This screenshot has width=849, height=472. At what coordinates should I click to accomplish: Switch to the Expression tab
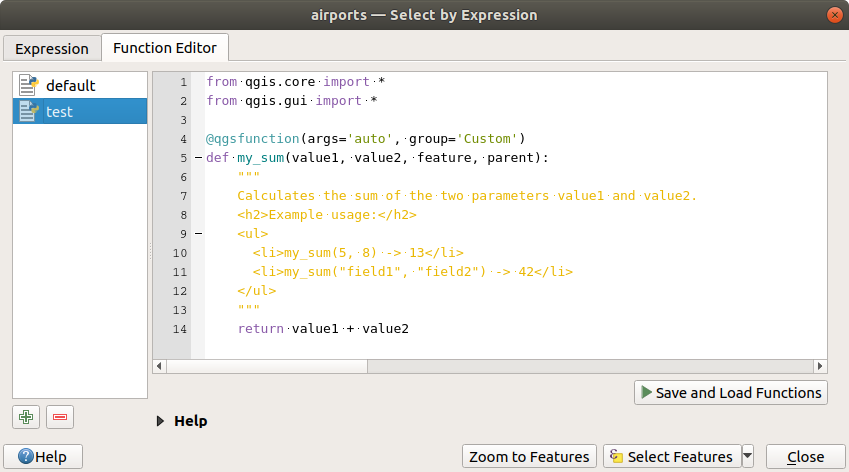[x=51, y=48]
